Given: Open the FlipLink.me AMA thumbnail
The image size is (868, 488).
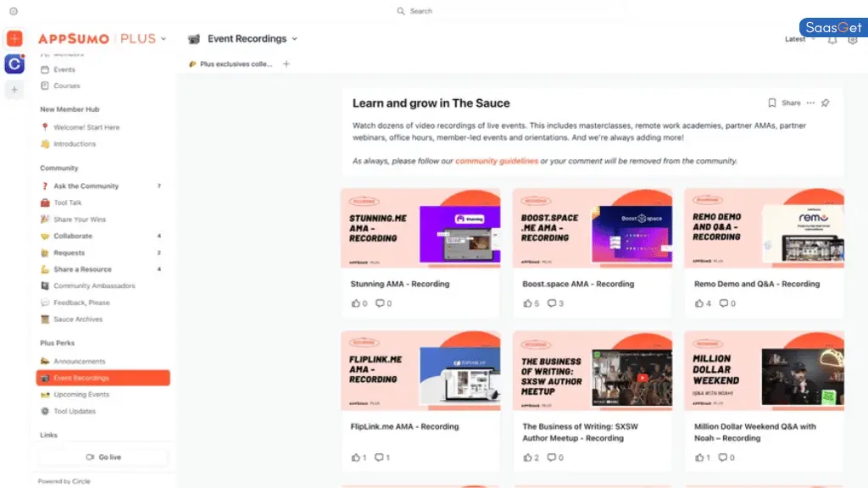Looking at the screenshot, I should pos(420,371).
